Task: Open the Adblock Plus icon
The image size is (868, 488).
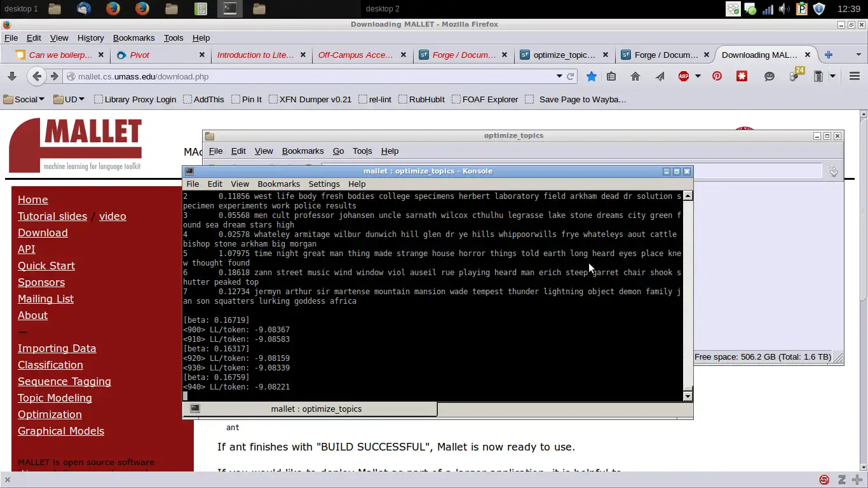Action: (x=684, y=76)
